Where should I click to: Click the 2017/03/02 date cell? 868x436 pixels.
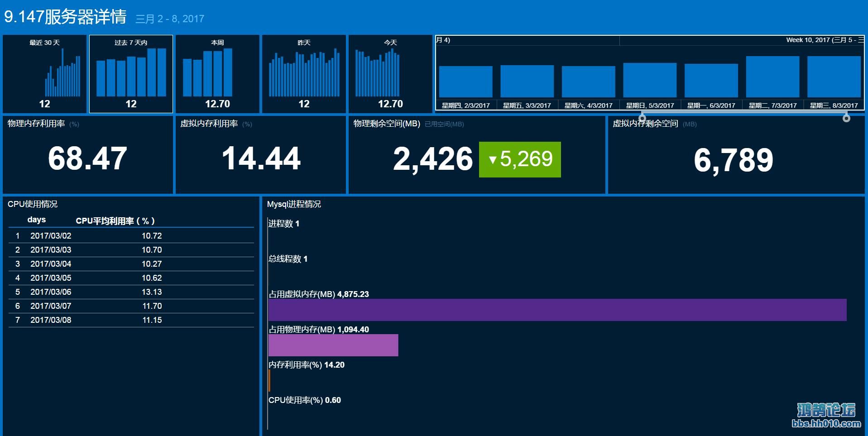pyautogui.click(x=51, y=236)
